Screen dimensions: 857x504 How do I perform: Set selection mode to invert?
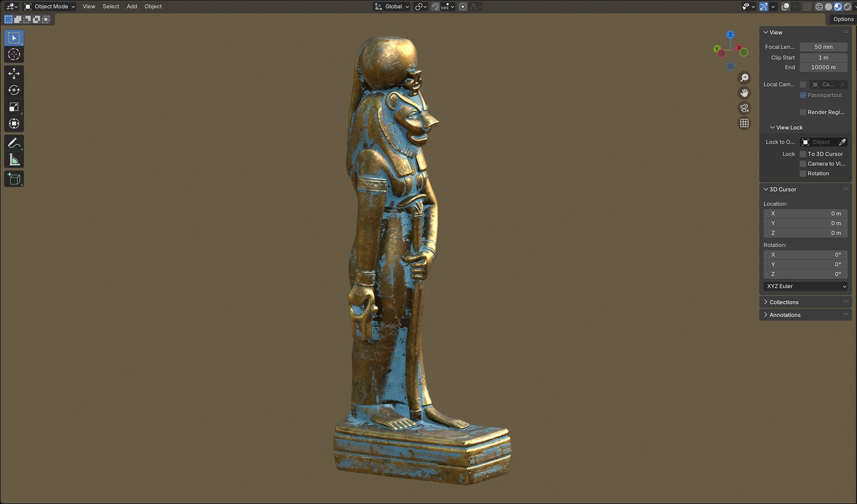tap(36, 19)
